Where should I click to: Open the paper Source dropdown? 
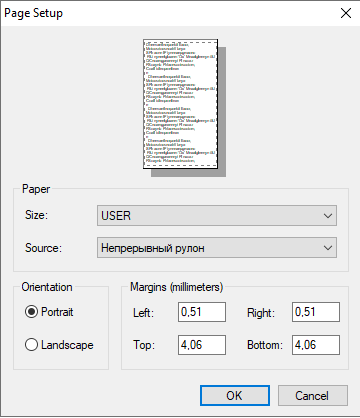point(217,248)
